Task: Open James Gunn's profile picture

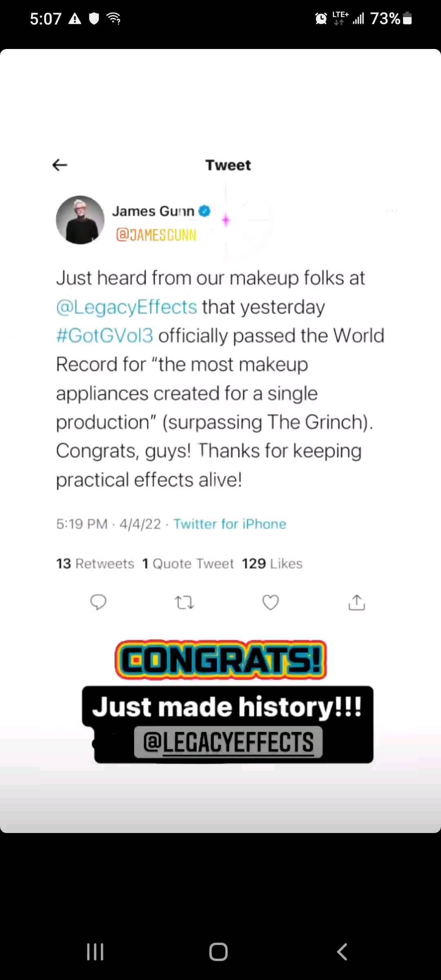Action: (x=80, y=220)
